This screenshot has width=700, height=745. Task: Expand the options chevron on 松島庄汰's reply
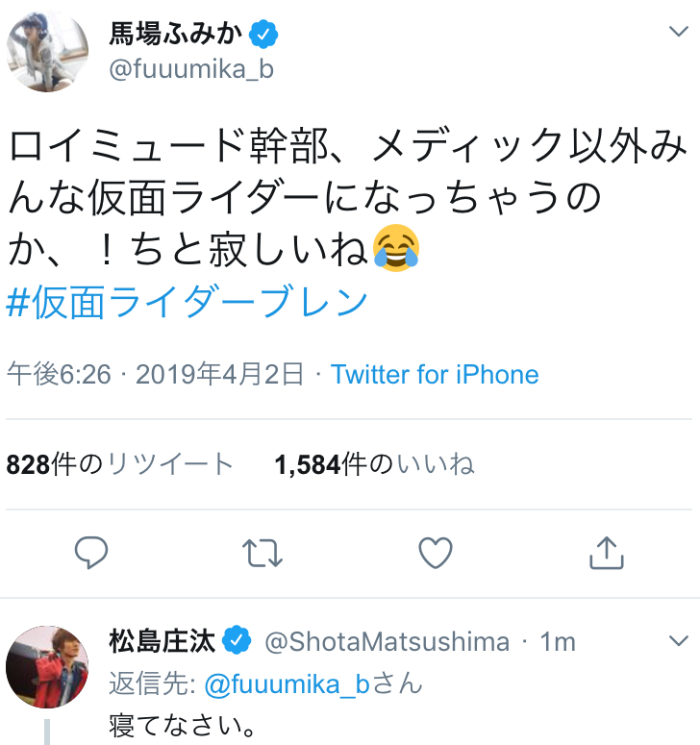tap(678, 641)
